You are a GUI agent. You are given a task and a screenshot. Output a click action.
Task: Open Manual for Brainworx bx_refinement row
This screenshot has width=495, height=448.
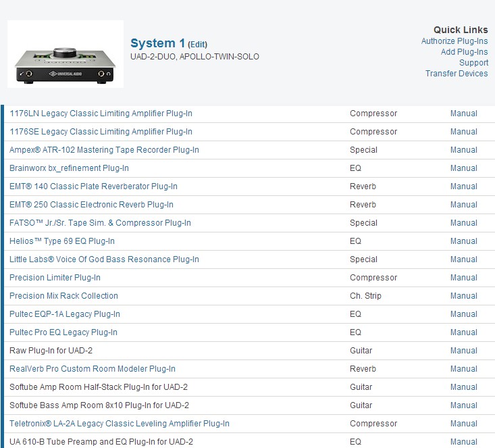[464, 168]
